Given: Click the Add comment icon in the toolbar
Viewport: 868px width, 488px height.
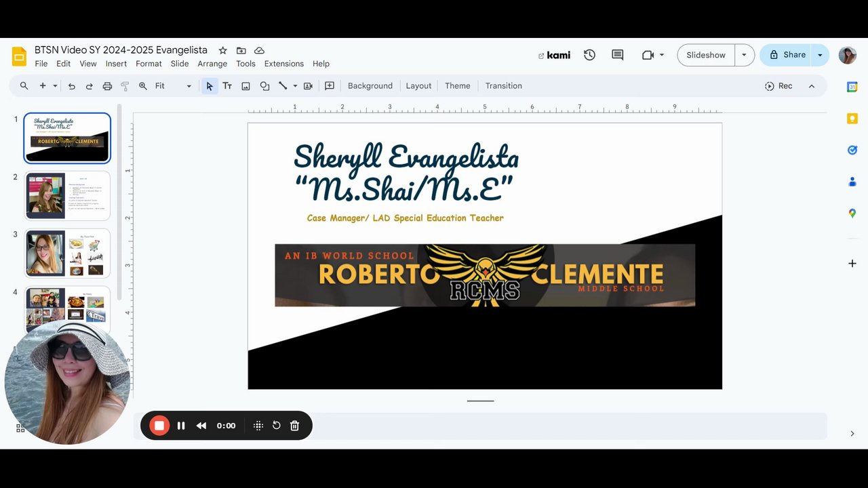Looking at the screenshot, I should pos(330,86).
